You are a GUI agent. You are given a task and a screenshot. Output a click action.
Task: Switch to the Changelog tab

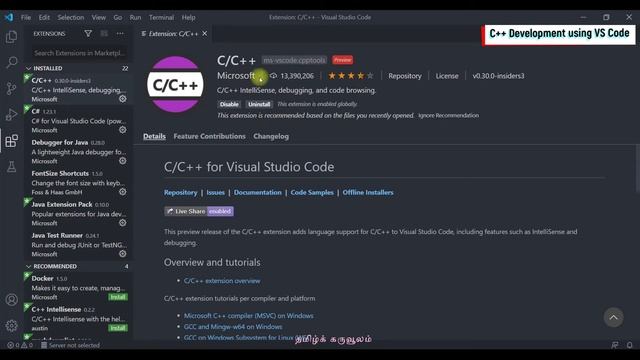click(x=271, y=136)
